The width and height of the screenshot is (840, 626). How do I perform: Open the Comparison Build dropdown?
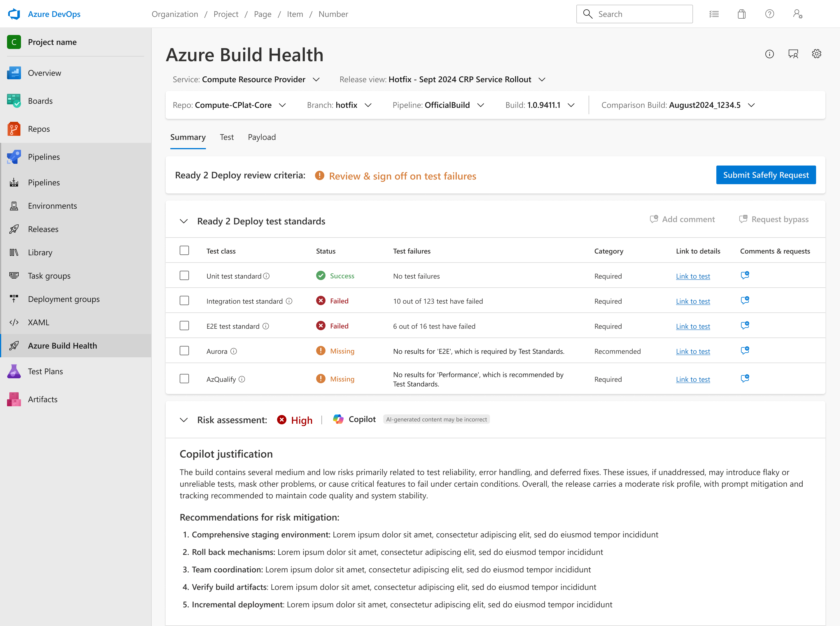pyautogui.click(x=678, y=105)
